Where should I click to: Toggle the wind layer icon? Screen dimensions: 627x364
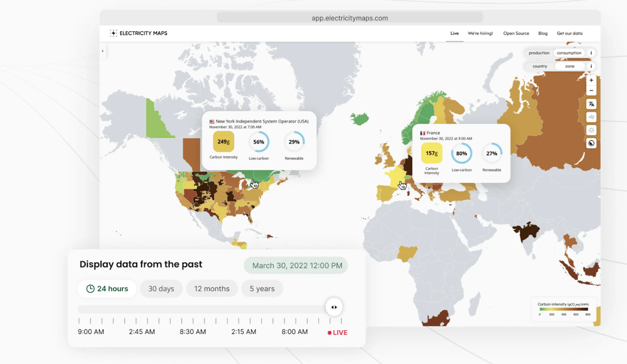591,117
